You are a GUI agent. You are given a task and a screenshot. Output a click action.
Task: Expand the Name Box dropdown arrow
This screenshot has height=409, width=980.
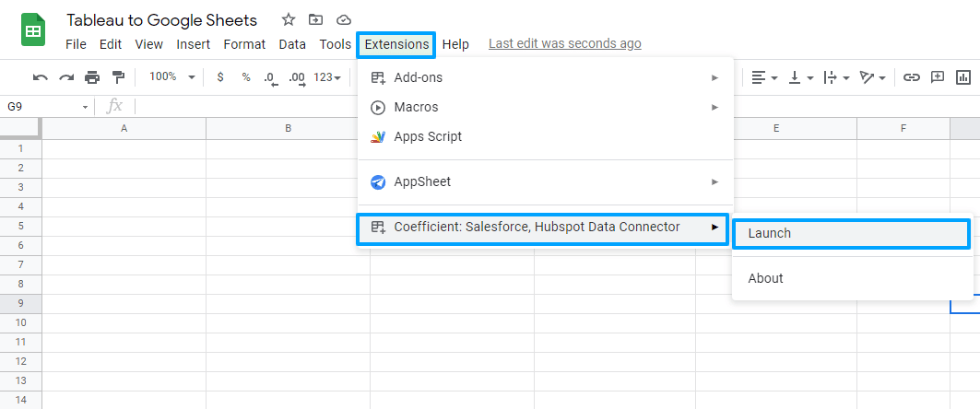(x=86, y=107)
